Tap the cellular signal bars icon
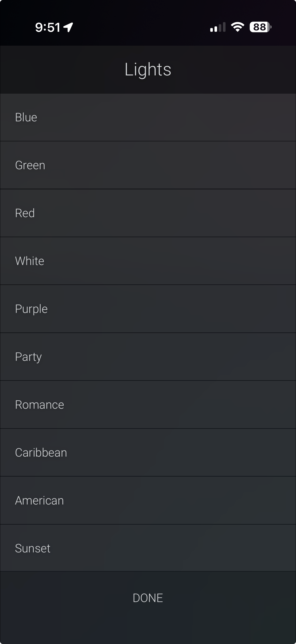The height and width of the screenshot is (644, 296). 218,27
